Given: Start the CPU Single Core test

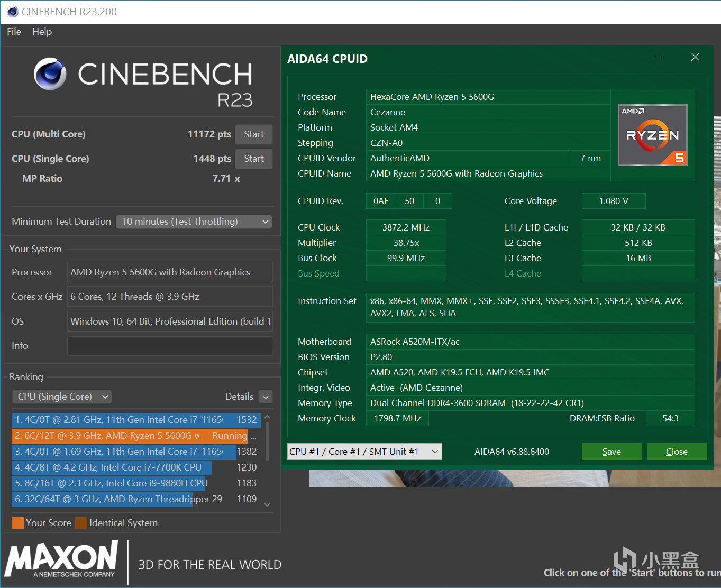Looking at the screenshot, I should point(254,159).
